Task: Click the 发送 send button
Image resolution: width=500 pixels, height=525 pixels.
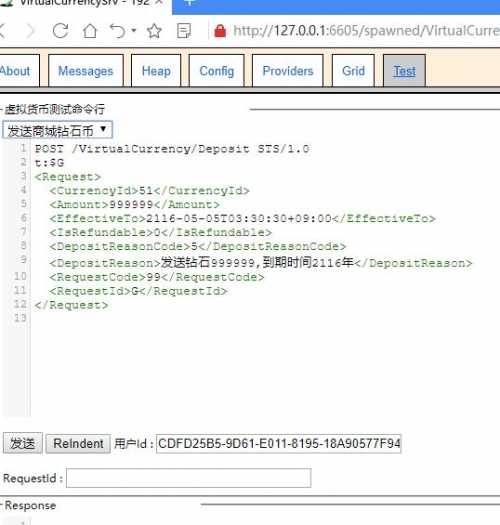Action: [x=22, y=443]
